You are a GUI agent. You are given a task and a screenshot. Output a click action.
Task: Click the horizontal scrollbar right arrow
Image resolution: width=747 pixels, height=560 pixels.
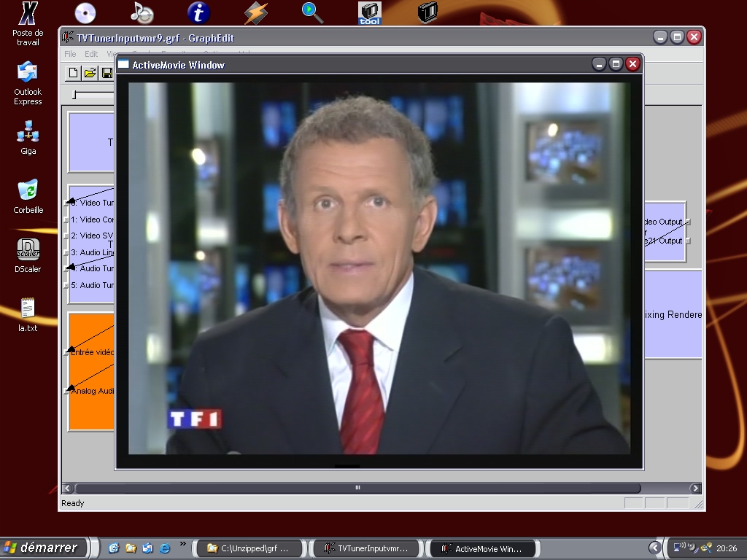click(x=695, y=488)
